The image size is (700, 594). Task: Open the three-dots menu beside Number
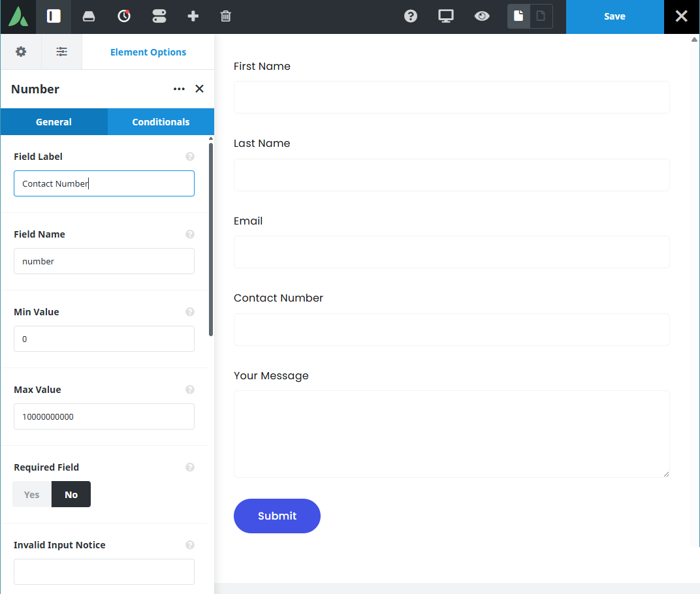click(x=179, y=89)
